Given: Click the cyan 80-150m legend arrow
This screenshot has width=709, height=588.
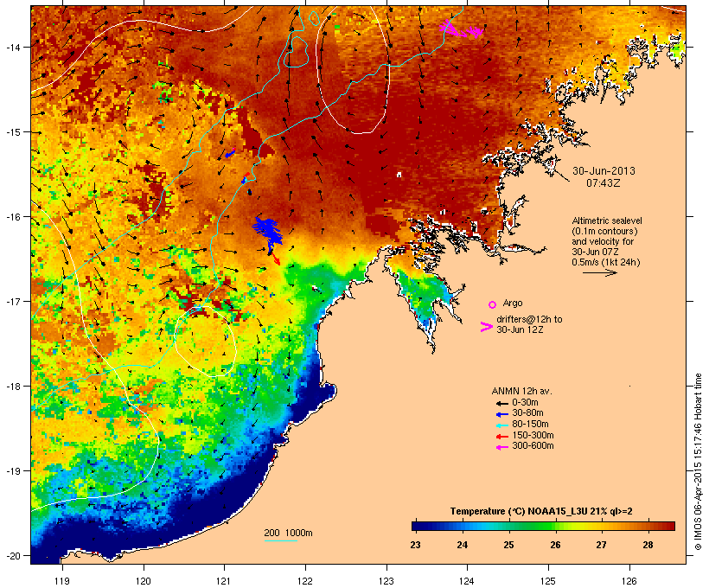Looking at the screenshot, I should (501, 425).
